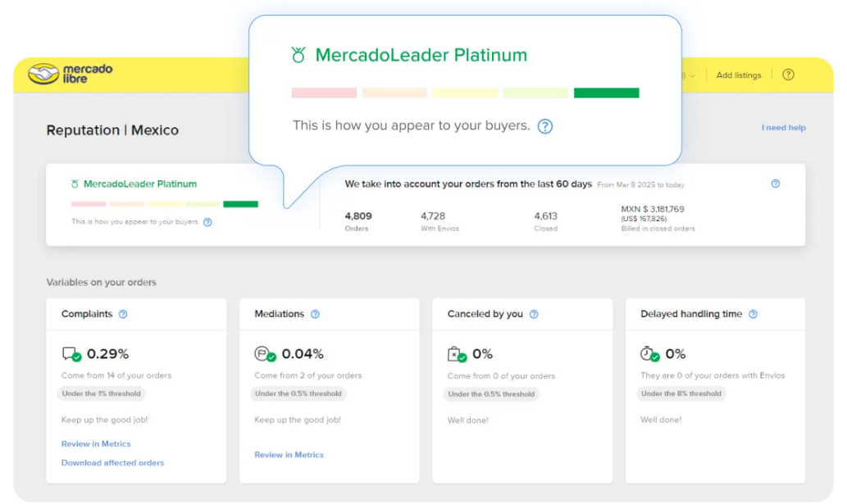
Task: Click the yellow middle segment in the callout bar
Action: [465, 93]
